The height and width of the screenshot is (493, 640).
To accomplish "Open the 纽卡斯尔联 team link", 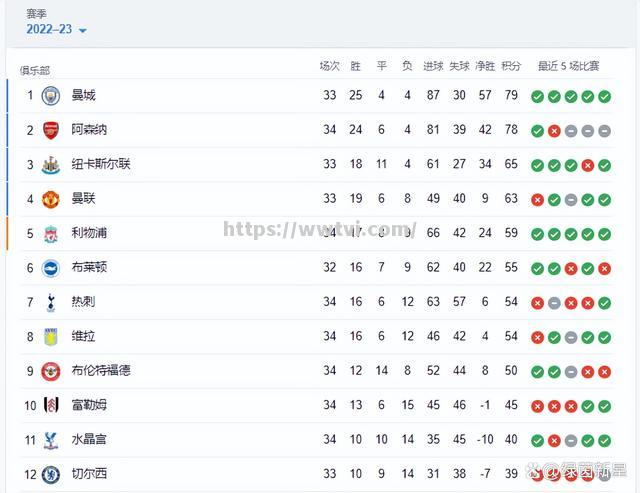I will [101, 165].
